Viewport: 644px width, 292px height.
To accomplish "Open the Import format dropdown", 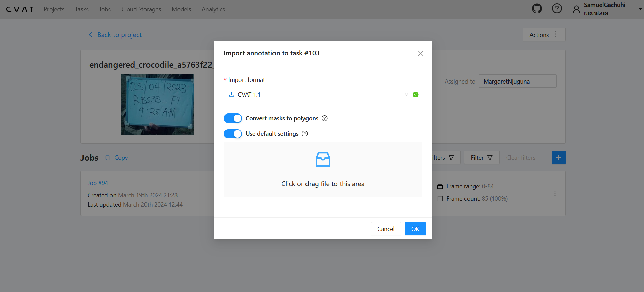I will [323, 94].
